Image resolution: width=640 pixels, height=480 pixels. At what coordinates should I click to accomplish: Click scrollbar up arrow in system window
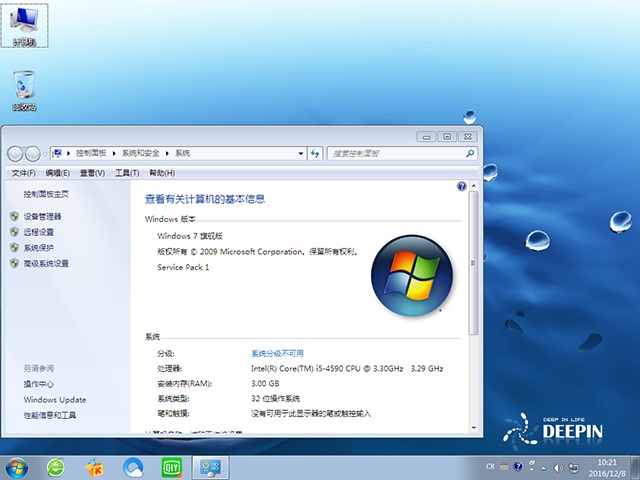(473, 186)
